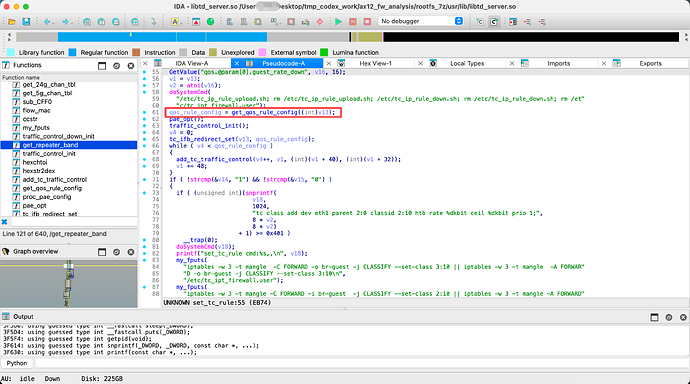Image resolution: width=690 pixels, height=384 pixels.
Task: Click the Python command line button
Action: 17,363
